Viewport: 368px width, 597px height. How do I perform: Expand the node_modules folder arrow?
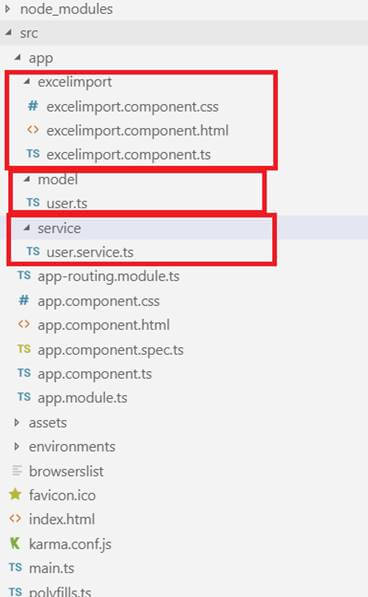(8, 8)
